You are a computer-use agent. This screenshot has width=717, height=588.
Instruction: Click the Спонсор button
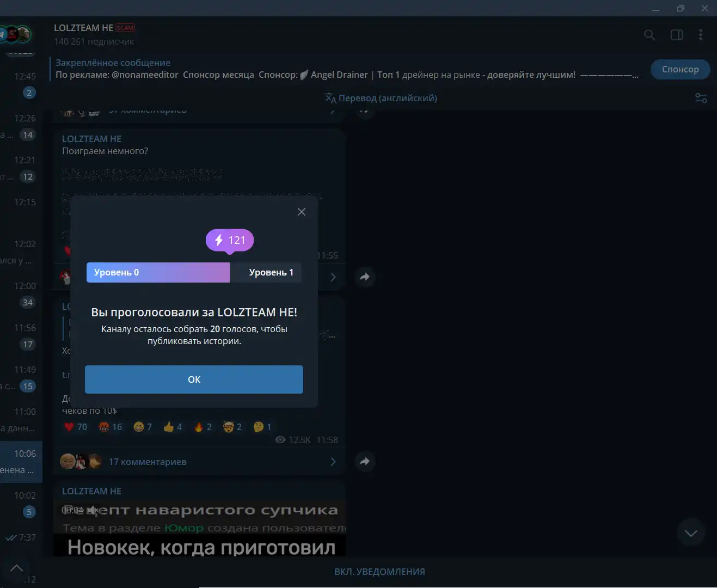coord(681,69)
